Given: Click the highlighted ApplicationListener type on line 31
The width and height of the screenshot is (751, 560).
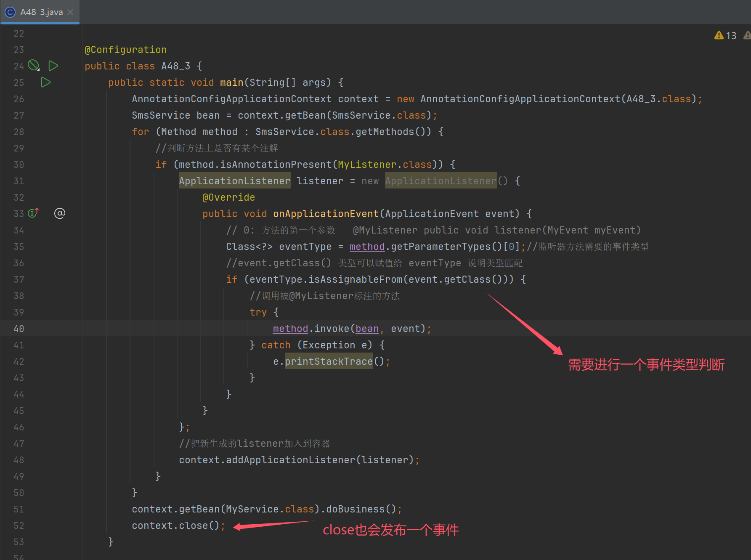Looking at the screenshot, I should (x=234, y=181).
